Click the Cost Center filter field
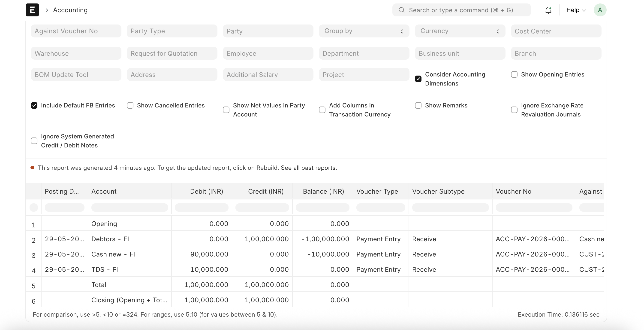The height and width of the screenshot is (330, 644). click(556, 31)
